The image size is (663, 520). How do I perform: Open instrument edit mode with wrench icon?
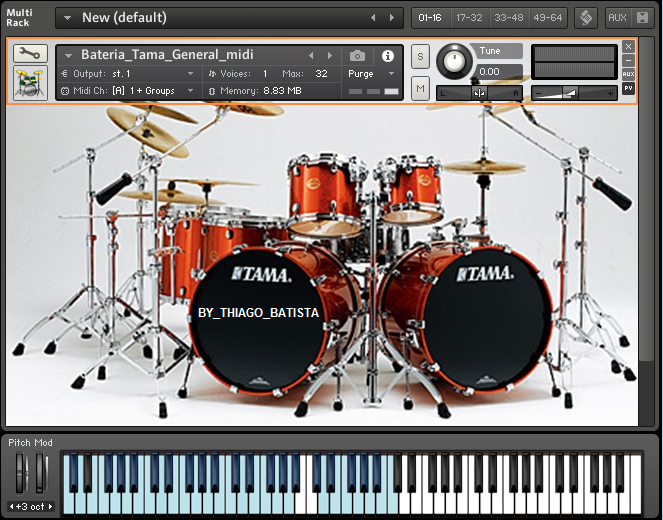30,54
